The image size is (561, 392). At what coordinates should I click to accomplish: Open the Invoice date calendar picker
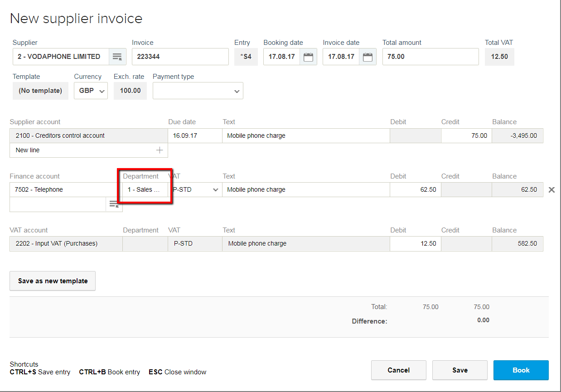coord(368,57)
